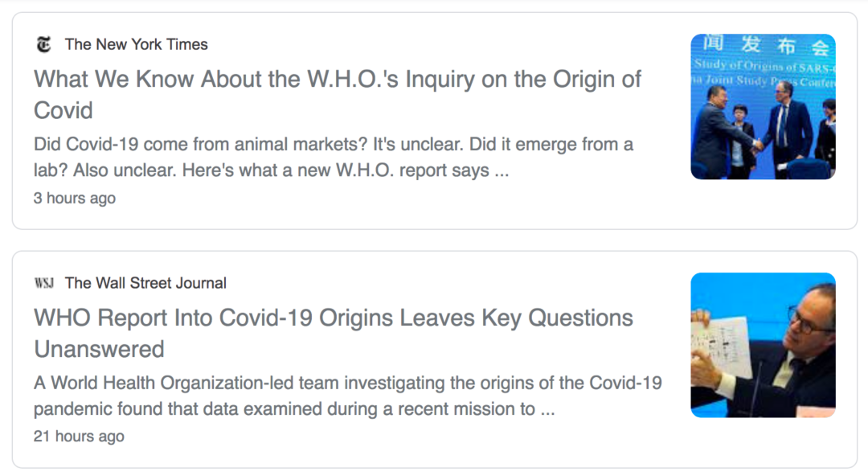Open the Wall Street Journal article thumbnail

tap(763, 345)
